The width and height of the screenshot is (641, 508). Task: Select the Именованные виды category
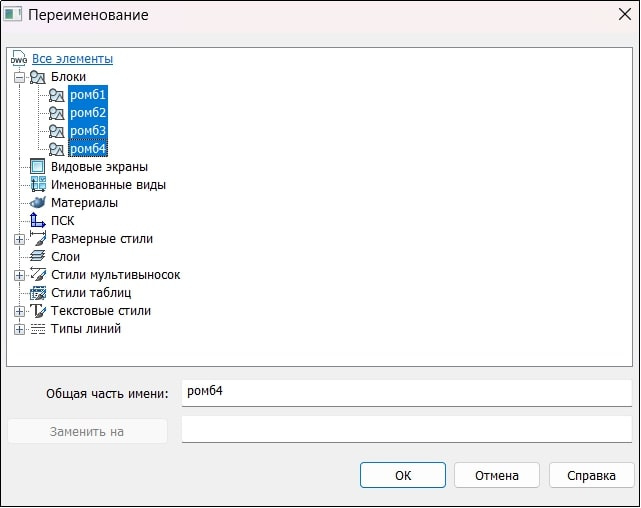point(108,185)
